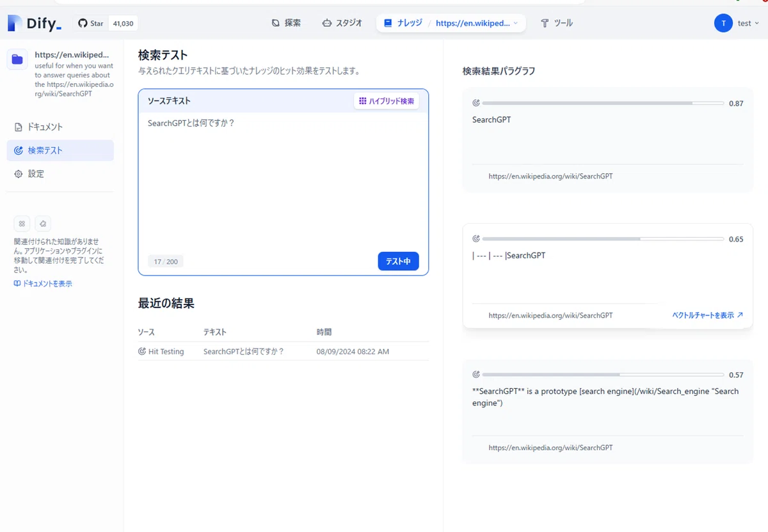The width and height of the screenshot is (768, 532).
Task: Click the 時間 column header
Action: (324, 332)
